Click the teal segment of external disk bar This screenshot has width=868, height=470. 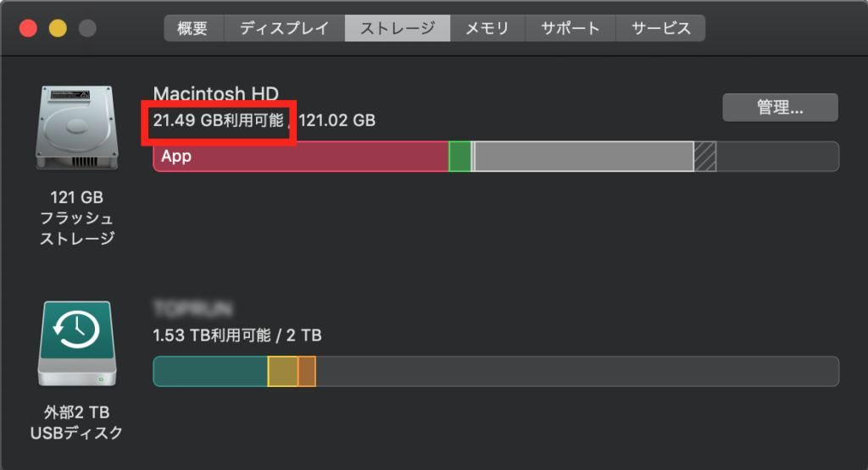coord(210,372)
